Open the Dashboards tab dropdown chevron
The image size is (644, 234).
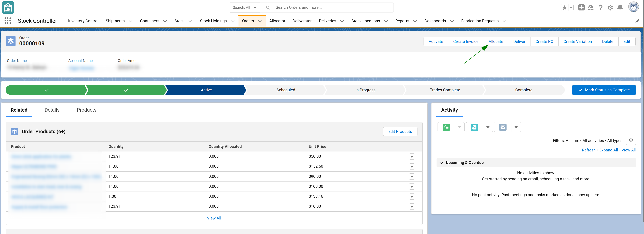[452, 21]
